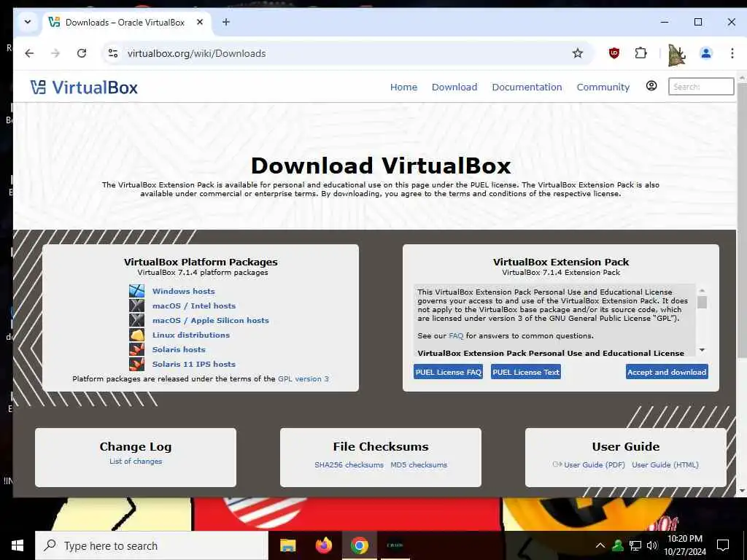747x560 pixels.
Task: Open the FAQ link in license text
Action: [456, 335]
